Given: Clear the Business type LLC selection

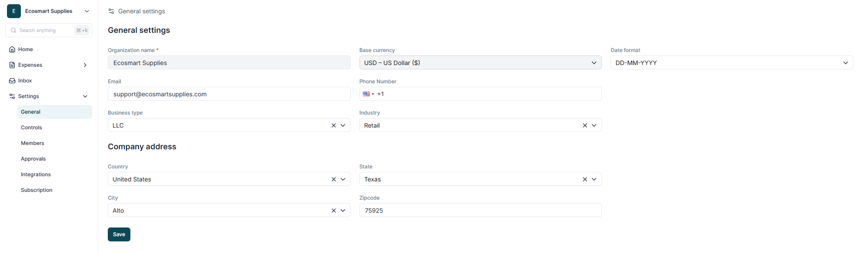Looking at the screenshot, I should [334, 125].
